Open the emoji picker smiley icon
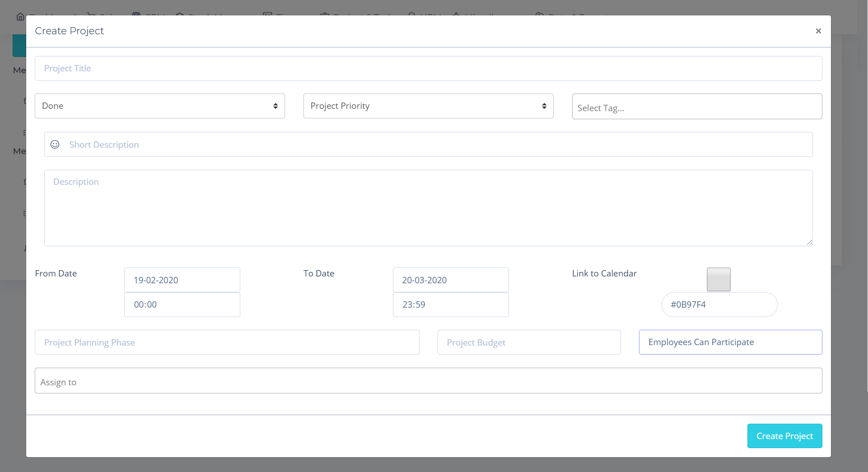 [55, 145]
